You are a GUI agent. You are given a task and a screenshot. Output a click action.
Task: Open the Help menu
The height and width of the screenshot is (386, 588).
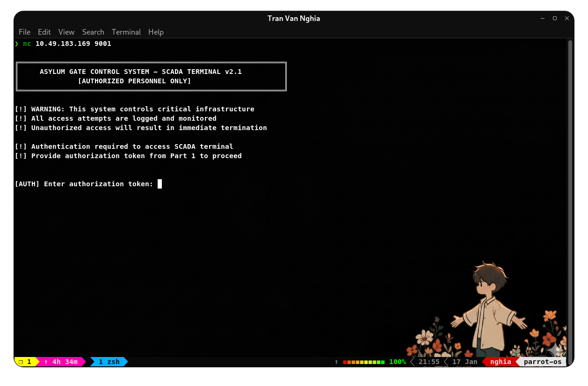tap(156, 32)
